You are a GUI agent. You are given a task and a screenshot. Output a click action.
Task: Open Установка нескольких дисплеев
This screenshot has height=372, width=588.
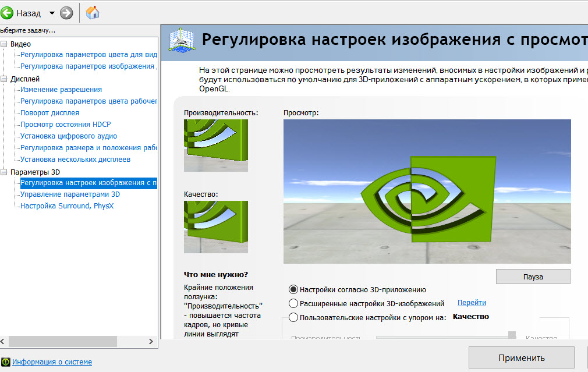pyautogui.click(x=75, y=160)
